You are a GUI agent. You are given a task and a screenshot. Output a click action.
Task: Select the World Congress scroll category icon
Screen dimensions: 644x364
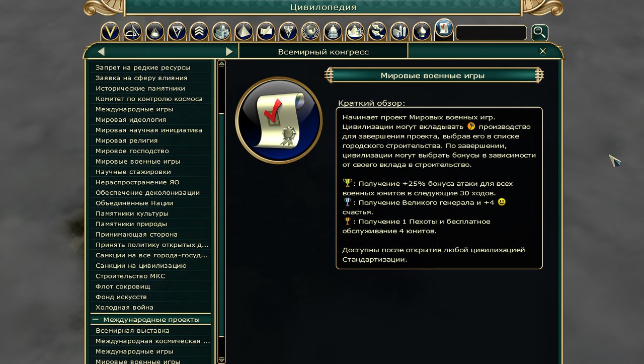(x=444, y=28)
